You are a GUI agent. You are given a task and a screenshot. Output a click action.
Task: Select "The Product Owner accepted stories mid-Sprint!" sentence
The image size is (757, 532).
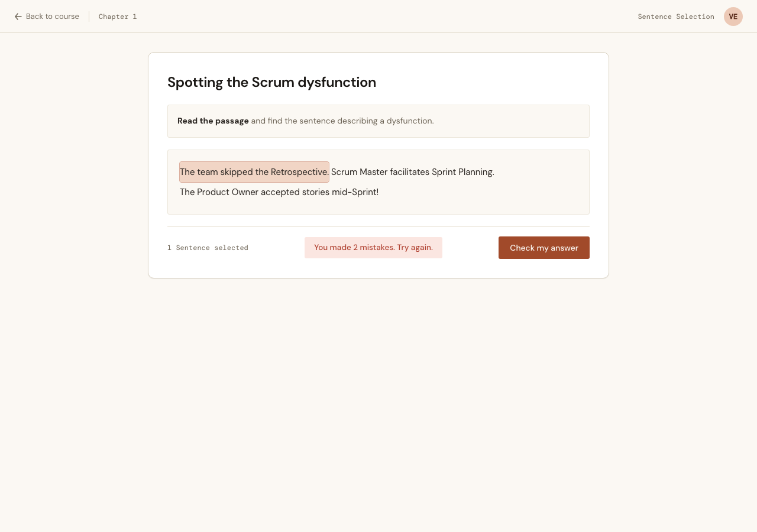coord(279,192)
